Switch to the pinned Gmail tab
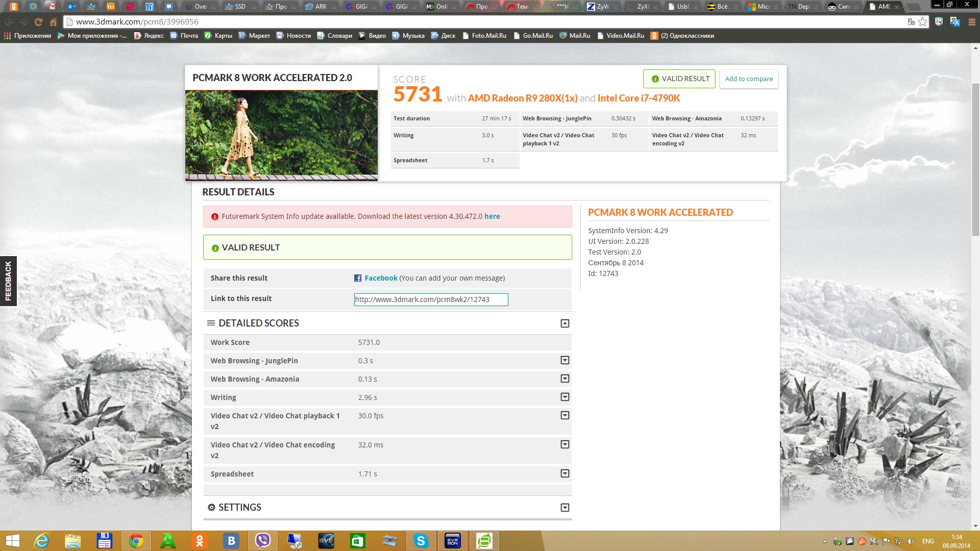980x551 pixels. pyautogui.click(x=52, y=7)
